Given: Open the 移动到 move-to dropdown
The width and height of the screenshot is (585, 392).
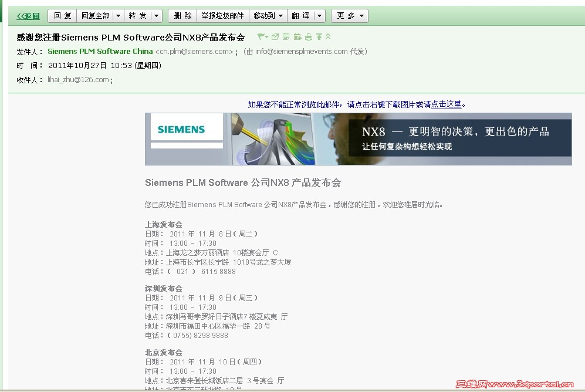Looking at the screenshot, I should [268, 16].
